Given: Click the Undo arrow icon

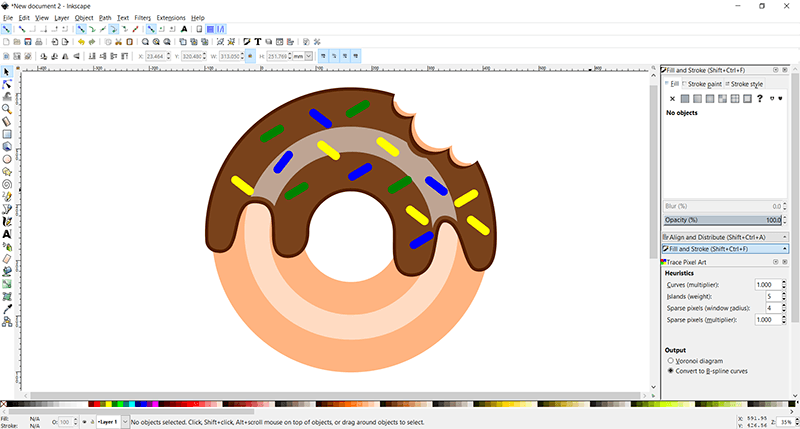Looking at the screenshot, I should click(81, 42).
